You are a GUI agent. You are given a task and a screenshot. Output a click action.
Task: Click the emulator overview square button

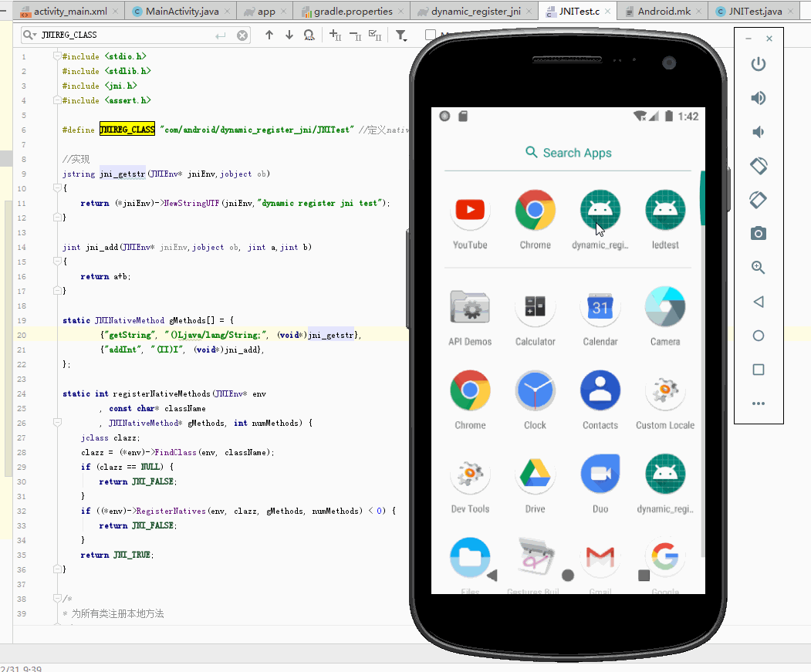(759, 370)
